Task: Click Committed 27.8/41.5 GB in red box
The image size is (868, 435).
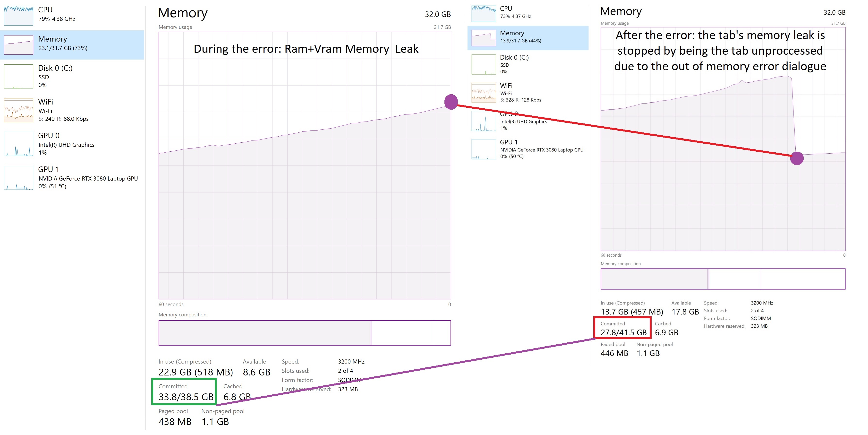Action: 623,332
